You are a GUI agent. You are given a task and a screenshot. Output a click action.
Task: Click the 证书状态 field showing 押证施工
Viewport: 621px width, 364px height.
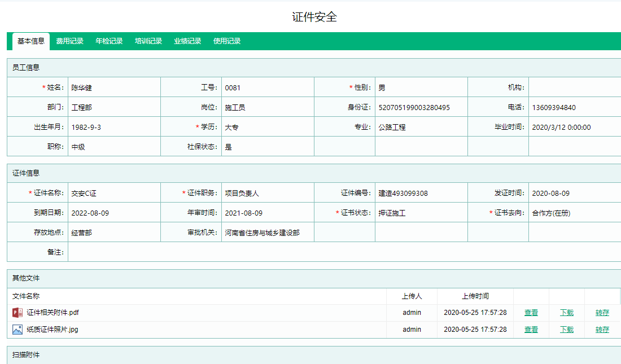[x=421, y=213]
